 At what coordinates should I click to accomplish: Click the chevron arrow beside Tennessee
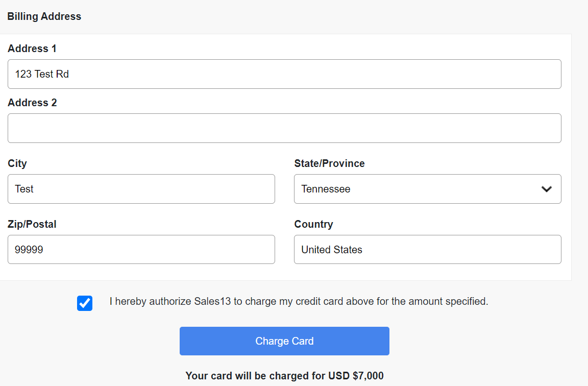546,189
